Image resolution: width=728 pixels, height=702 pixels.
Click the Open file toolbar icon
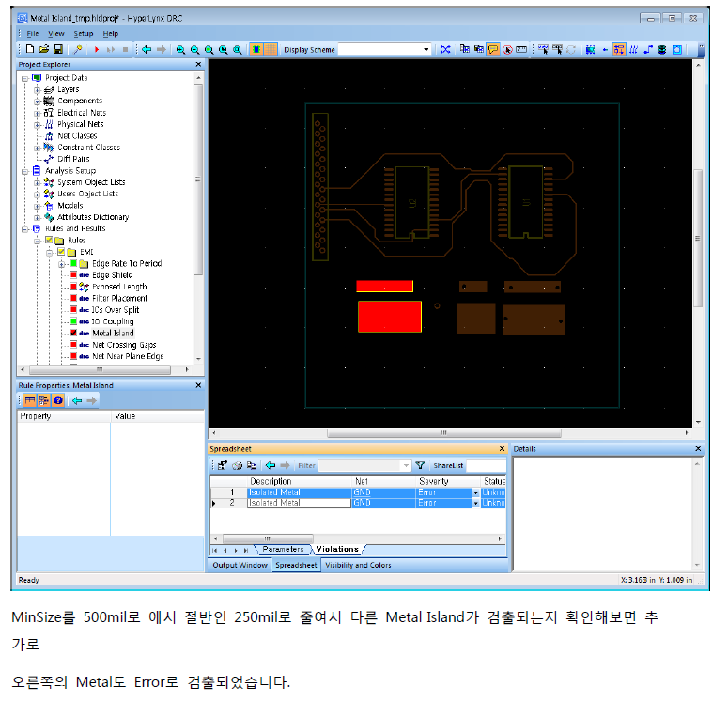(44, 49)
